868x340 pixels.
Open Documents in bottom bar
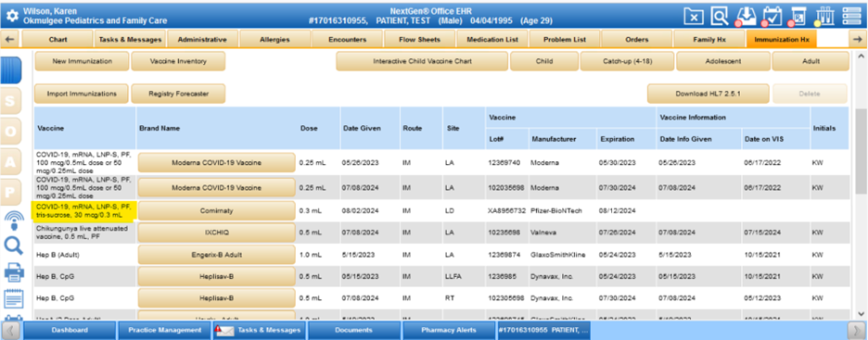(353, 331)
